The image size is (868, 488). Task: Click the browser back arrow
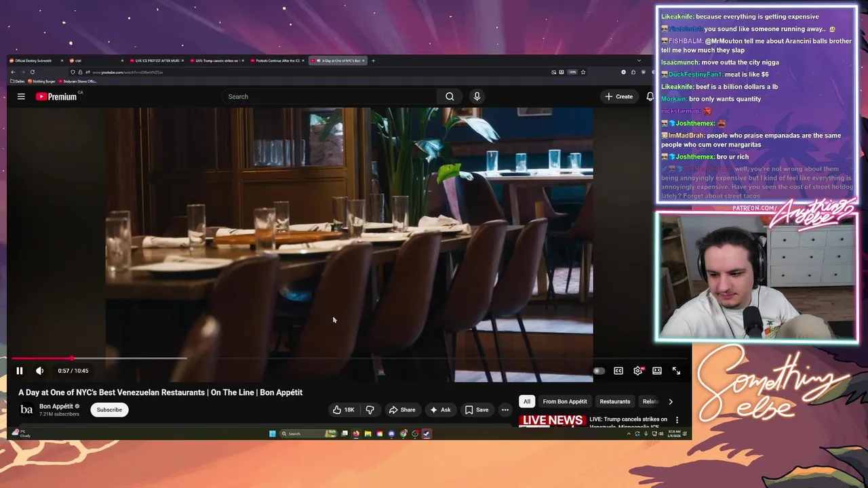pyautogui.click(x=13, y=72)
